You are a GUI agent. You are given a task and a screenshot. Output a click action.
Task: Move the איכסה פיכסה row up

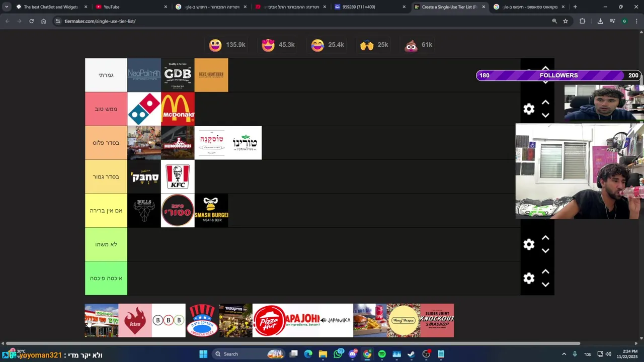click(545, 271)
